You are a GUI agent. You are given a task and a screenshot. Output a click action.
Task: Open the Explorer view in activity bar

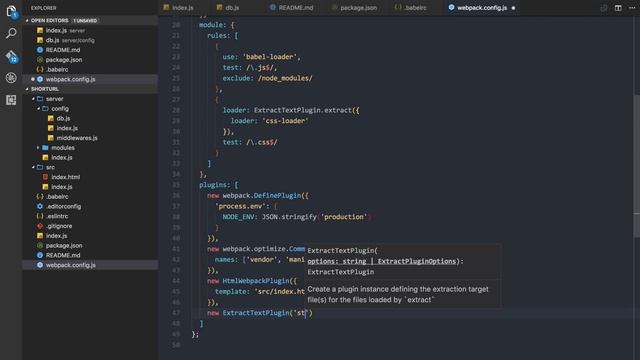(x=11, y=11)
